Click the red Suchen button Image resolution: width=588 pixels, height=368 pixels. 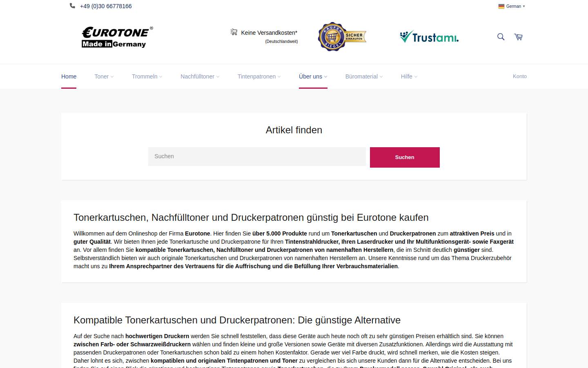click(x=405, y=157)
